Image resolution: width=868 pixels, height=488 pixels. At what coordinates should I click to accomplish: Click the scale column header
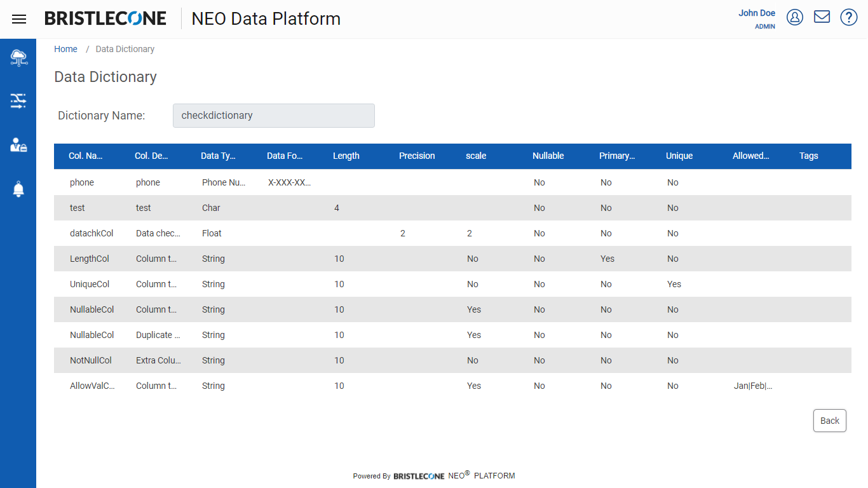coord(476,156)
